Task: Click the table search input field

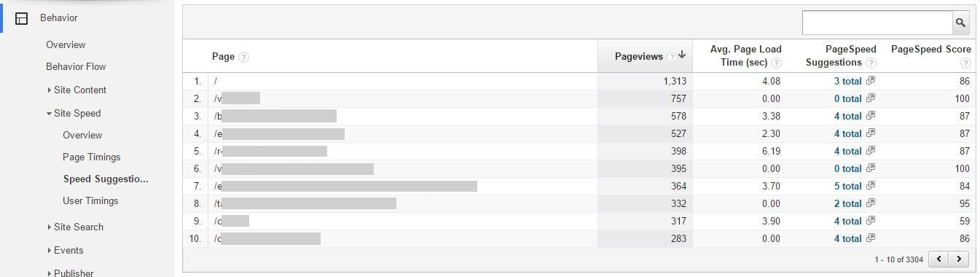Action: click(x=877, y=23)
